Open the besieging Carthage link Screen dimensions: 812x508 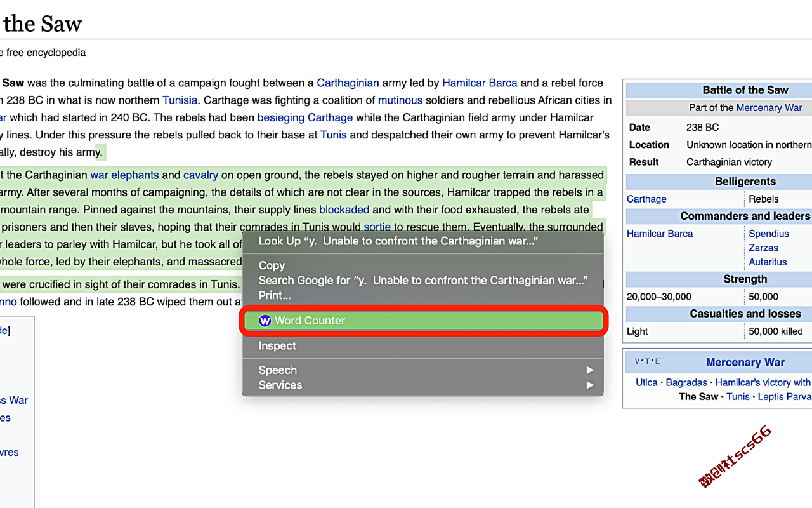point(305,117)
